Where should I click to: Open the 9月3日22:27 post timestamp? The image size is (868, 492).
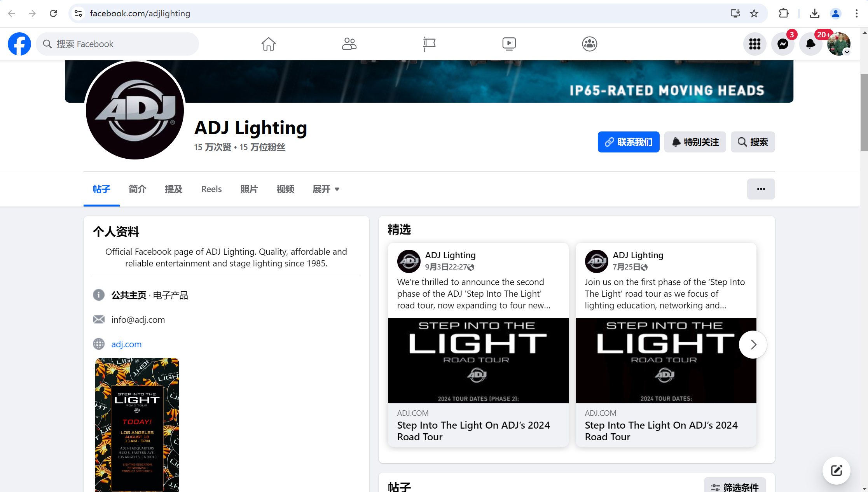(446, 267)
